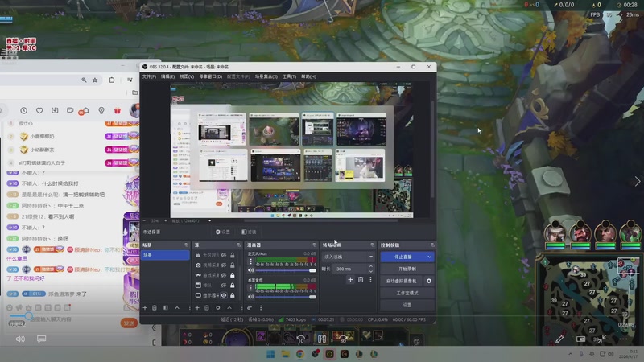Click the transition duration 300 ms field
The width and height of the screenshot is (644, 362).
(x=350, y=269)
